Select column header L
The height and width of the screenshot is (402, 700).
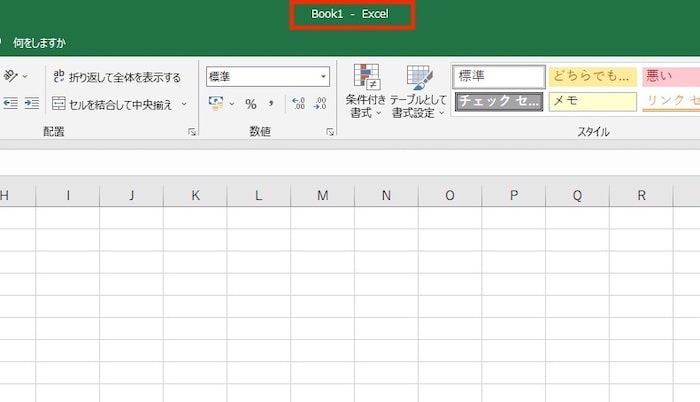tap(259, 195)
